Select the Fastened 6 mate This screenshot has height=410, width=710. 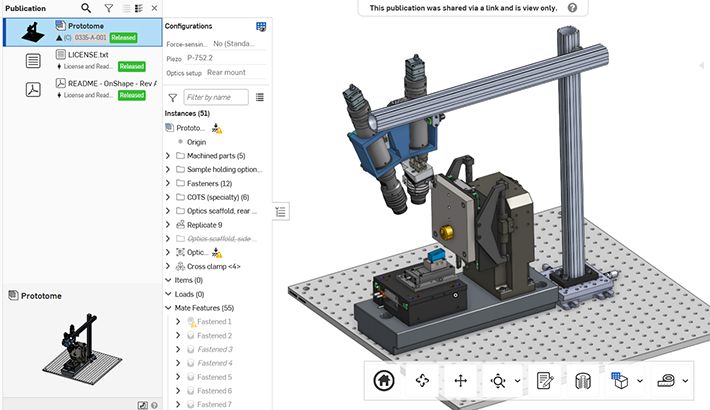pos(215,391)
